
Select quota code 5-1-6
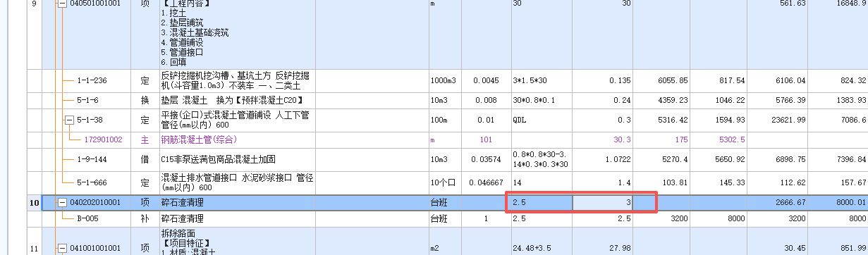pos(87,101)
